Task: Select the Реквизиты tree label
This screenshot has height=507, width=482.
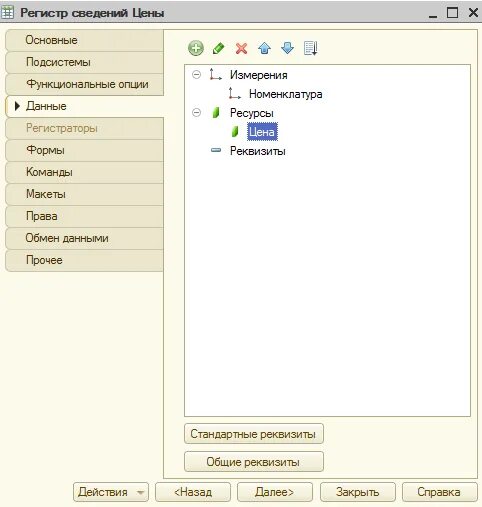Action: 258,151
